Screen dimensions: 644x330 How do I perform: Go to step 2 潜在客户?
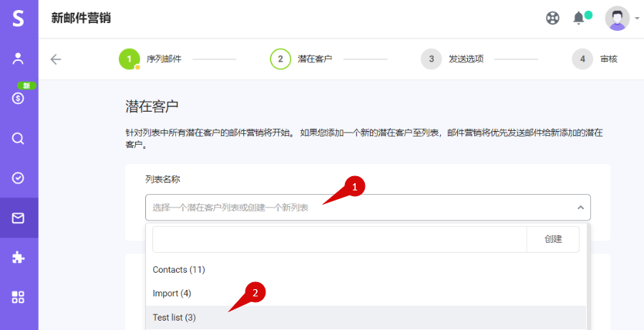pyautogui.click(x=301, y=59)
